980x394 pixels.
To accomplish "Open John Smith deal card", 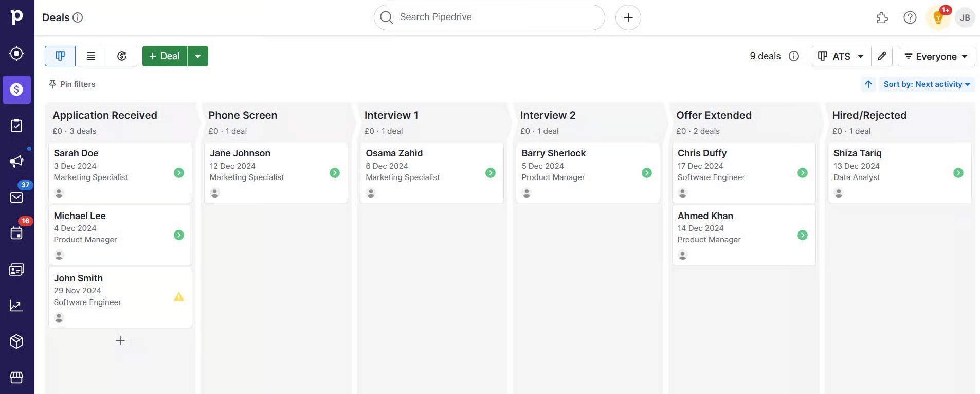I will click(120, 297).
